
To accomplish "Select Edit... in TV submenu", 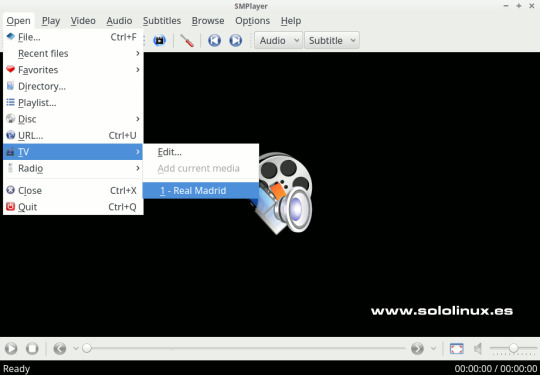I will click(x=201, y=152).
